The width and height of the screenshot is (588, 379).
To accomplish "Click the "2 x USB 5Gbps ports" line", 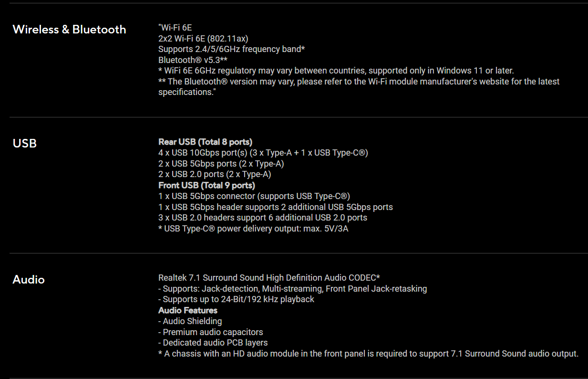I will click(x=221, y=164).
